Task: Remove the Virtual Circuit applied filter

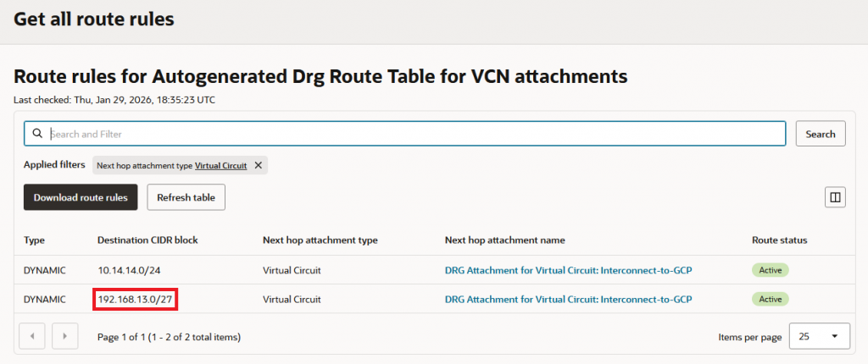Action: tap(259, 165)
